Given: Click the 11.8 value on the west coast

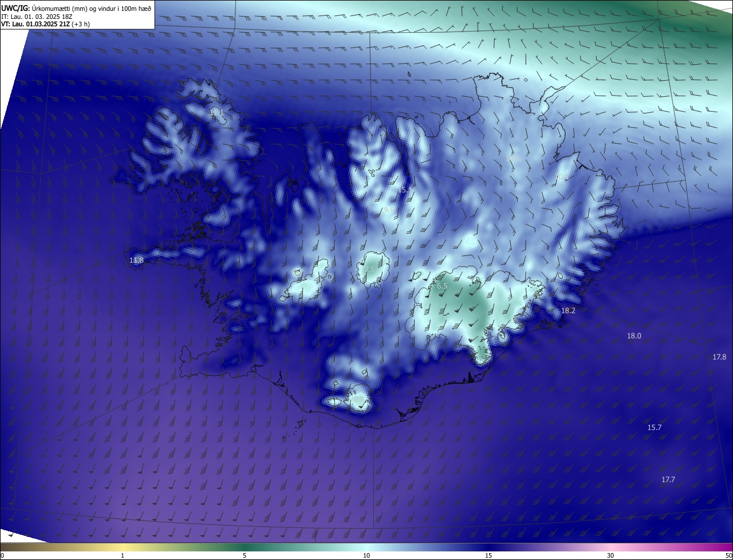Looking at the screenshot, I should 136,261.
